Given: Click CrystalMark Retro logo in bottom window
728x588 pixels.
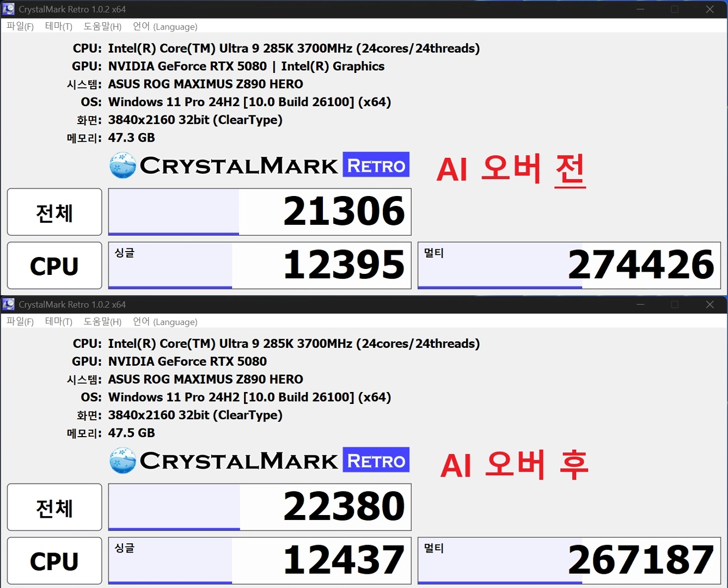Looking at the screenshot, I should pos(259,460).
